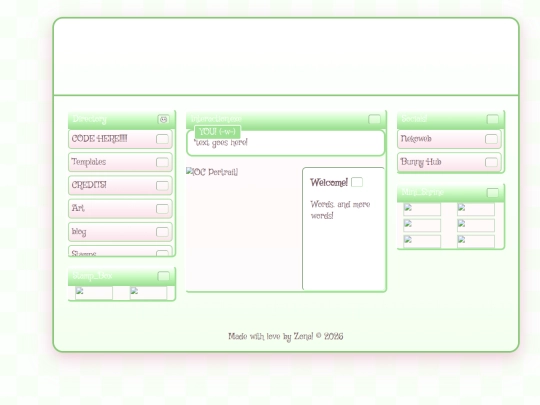The image size is (540, 405).
Task: Click the Welcome! heading text
Action: (x=329, y=183)
